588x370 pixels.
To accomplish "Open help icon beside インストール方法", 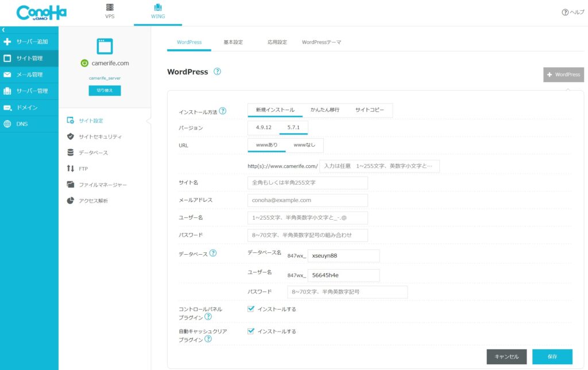I will point(222,111).
